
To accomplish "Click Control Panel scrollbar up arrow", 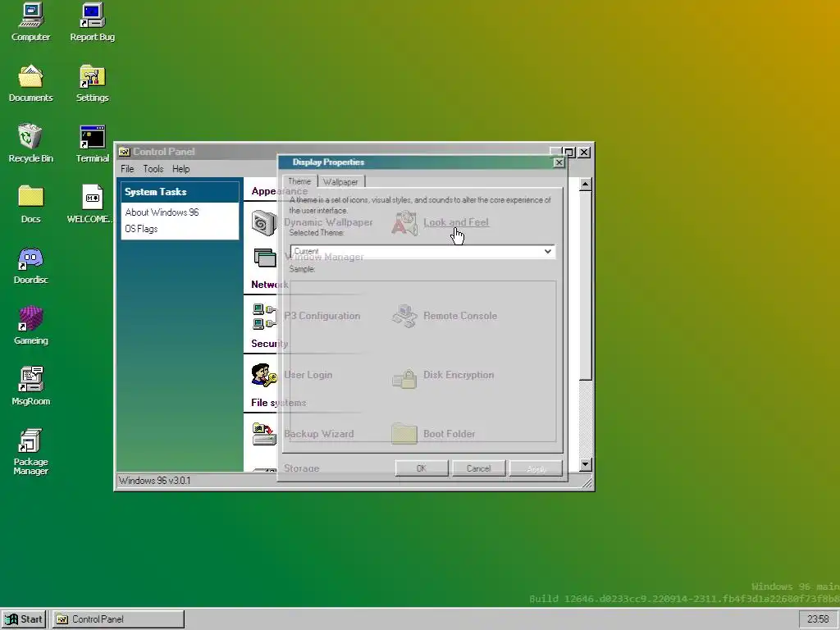I will coord(586,185).
